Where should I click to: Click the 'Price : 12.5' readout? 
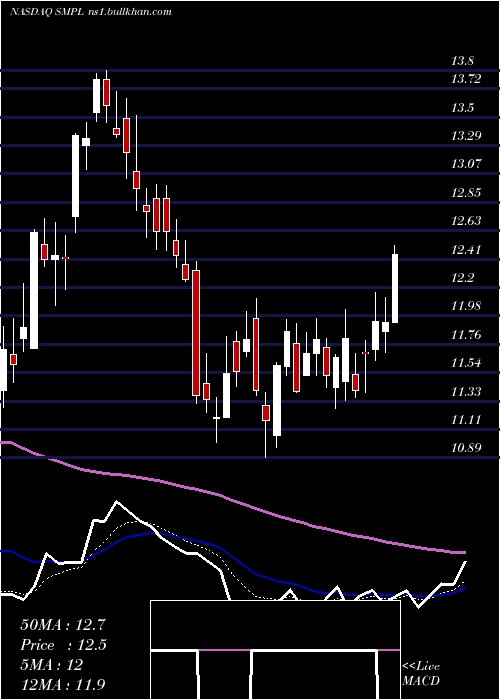[x=63, y=645]
